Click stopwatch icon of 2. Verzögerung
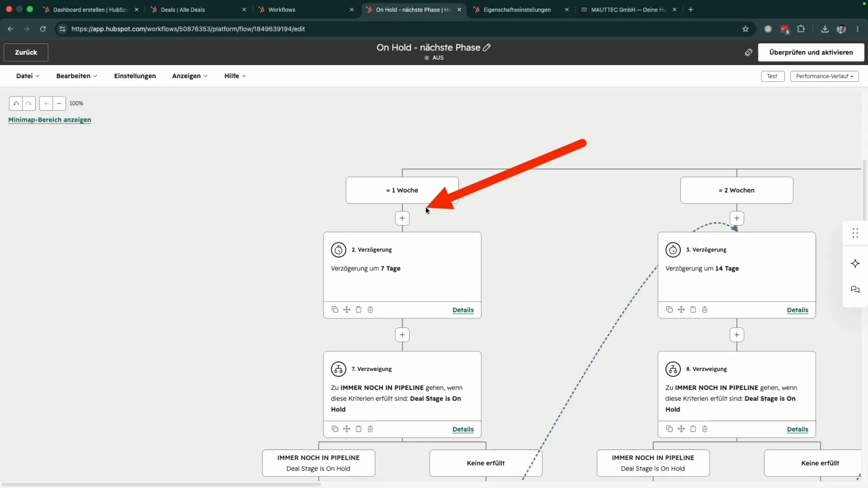The width and height of the screenshot is (868, 488). pos(339,250)
